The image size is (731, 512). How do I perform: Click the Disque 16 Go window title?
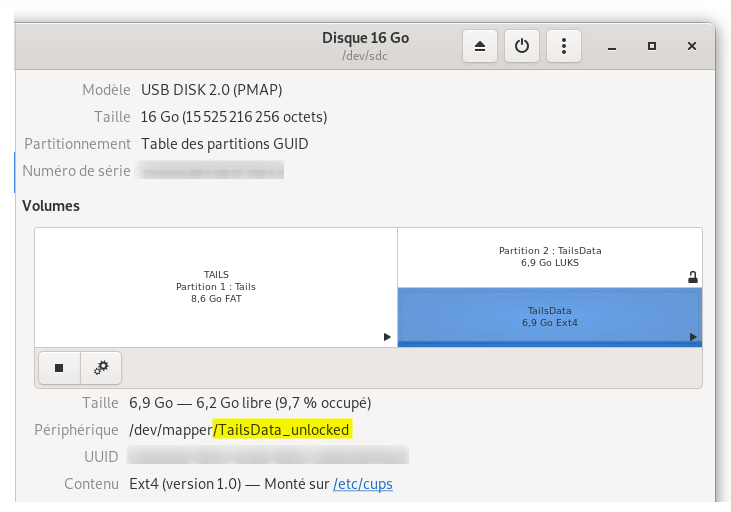tap(365, 38)
